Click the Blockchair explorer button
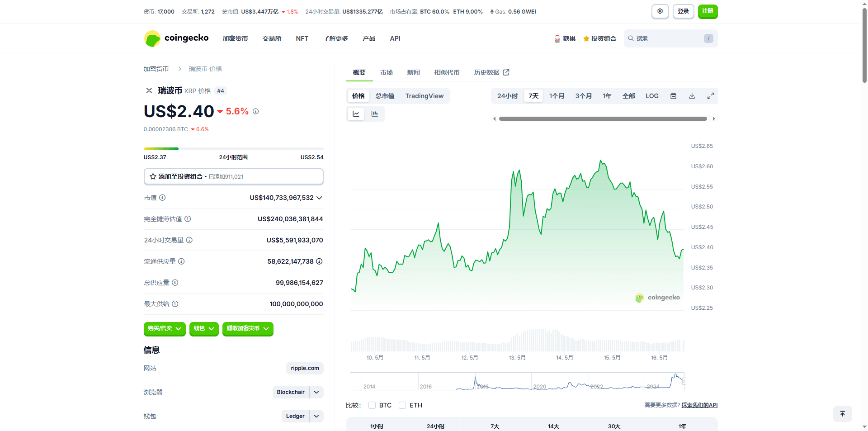 point(291,392)
